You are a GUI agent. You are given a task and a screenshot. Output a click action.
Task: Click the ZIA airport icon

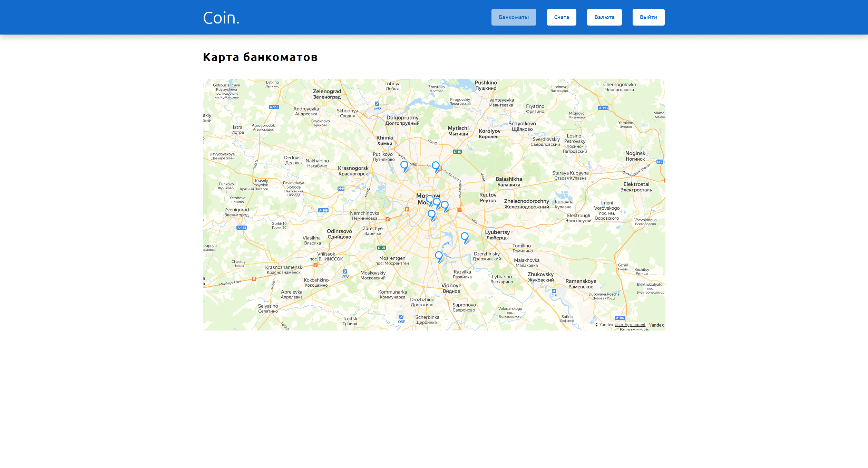(x=554, y=291)
